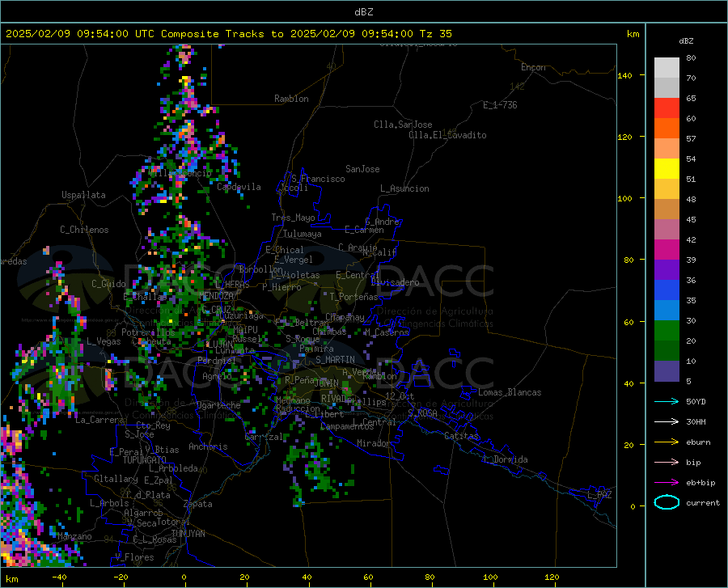Viewport: 728px width, 588px height.
Task: Click the magenta eb+bip arrow in the legend
Action: pyautogui.click(x=667, y=483)
